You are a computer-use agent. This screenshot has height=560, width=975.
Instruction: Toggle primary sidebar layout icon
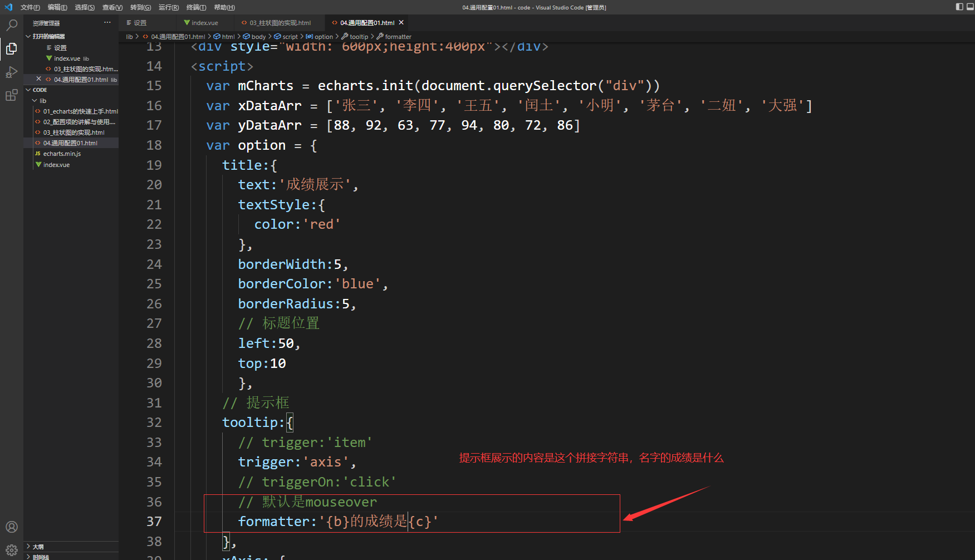click(959, 7)
